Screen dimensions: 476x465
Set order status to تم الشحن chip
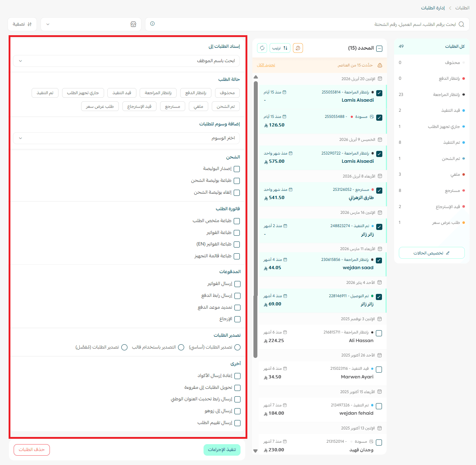tap(226, 106)
